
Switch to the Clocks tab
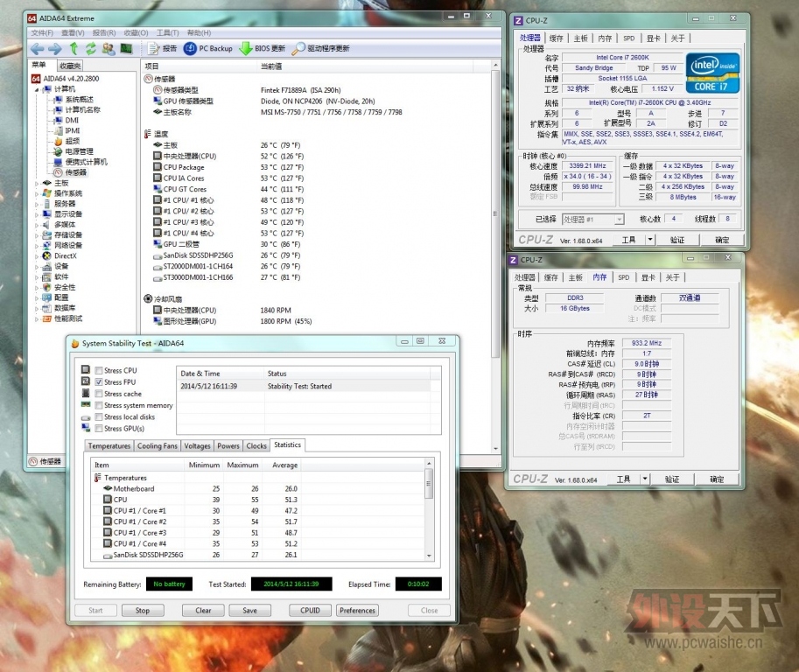256,445
